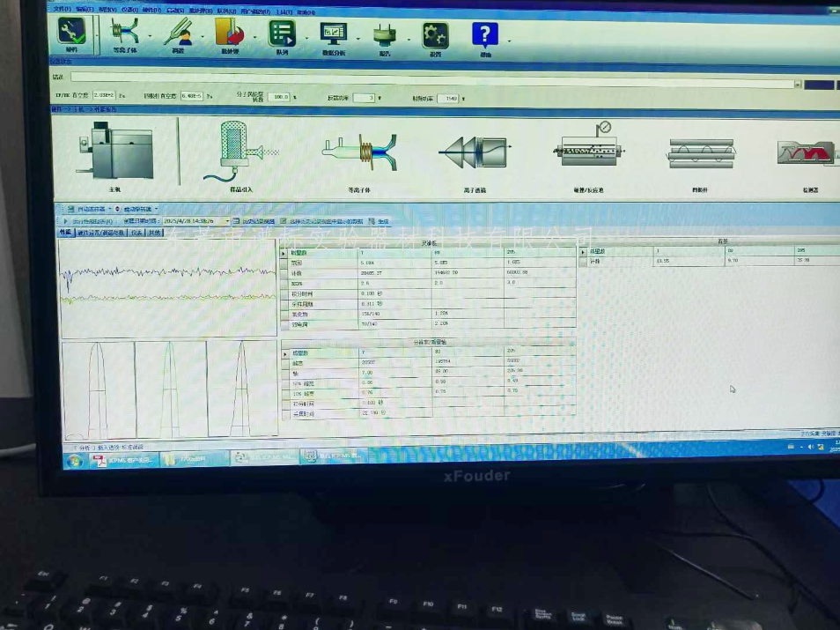Screen dimensions: 840x630
Task: Click the blue Help question mark icon
Action: point(485,35)
